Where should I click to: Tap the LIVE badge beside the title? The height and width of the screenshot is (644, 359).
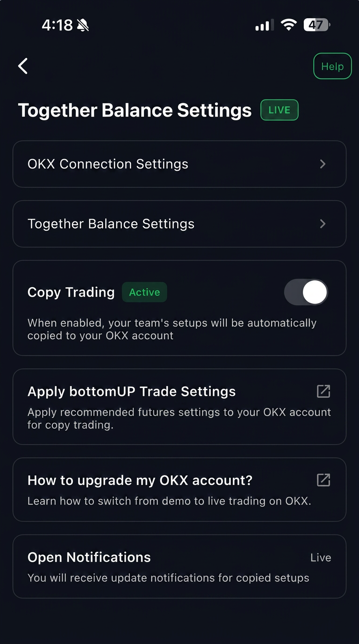[279, 110]
